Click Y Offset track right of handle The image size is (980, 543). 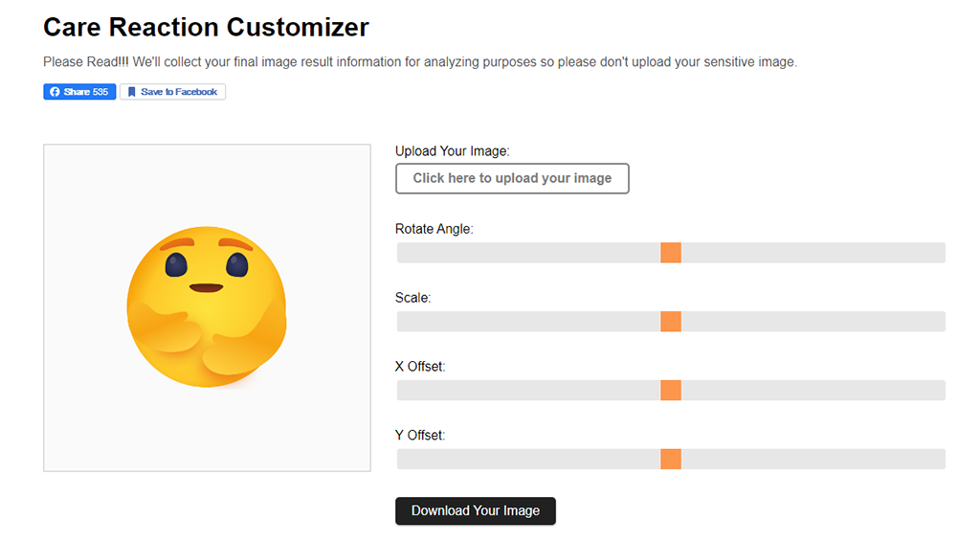813,459
